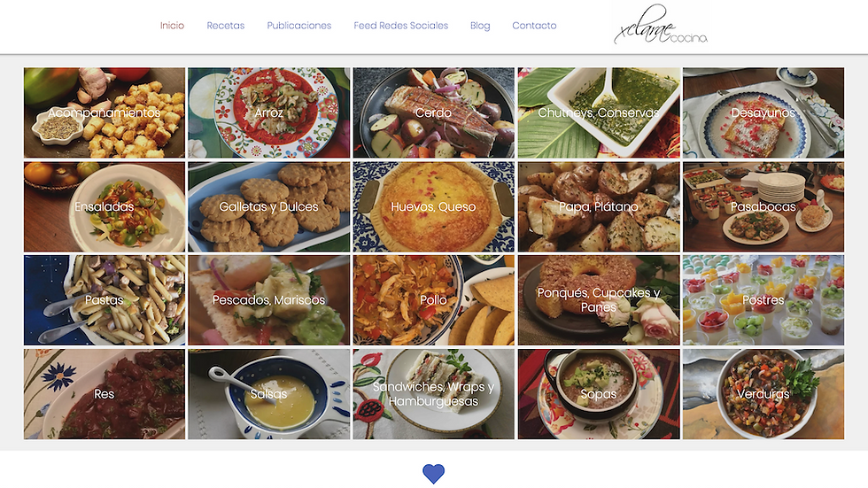This screenshot has height=488, width=868.
Task: Select Sandwiches, Wraps y Hamburguesas tile
Action: (x=433, y=394)
